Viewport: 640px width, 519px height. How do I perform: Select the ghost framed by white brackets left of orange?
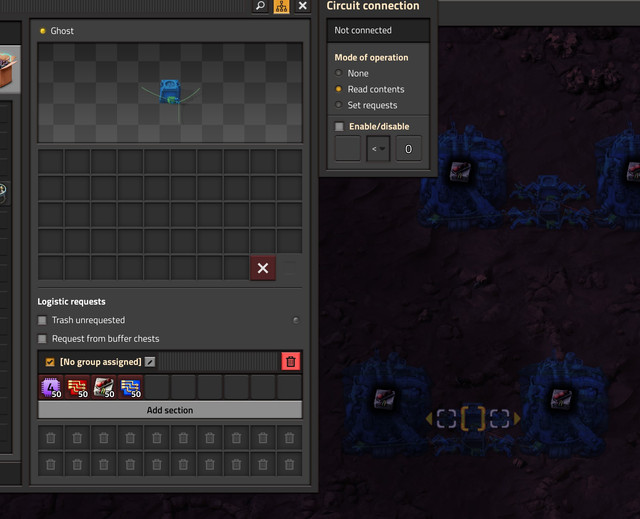(x=446, y=419)
